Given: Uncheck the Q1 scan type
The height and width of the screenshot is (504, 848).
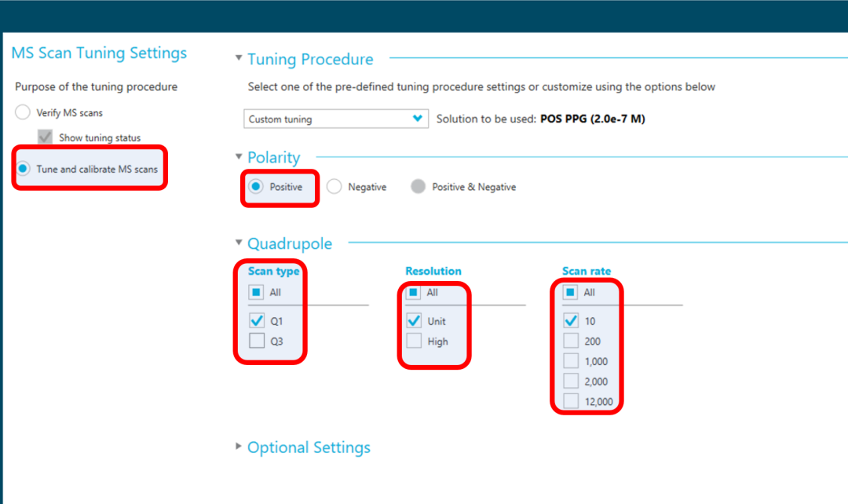Looking at the screenshot, I should (256, 320).
